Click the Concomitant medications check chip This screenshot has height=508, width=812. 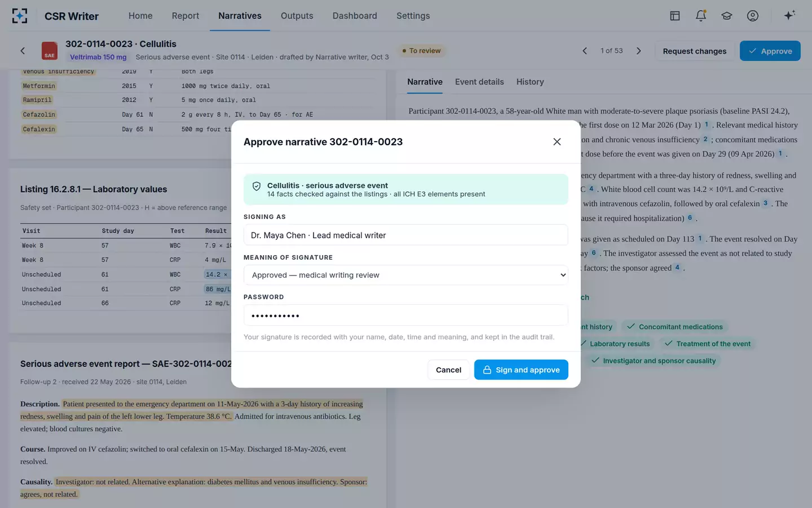675,327
